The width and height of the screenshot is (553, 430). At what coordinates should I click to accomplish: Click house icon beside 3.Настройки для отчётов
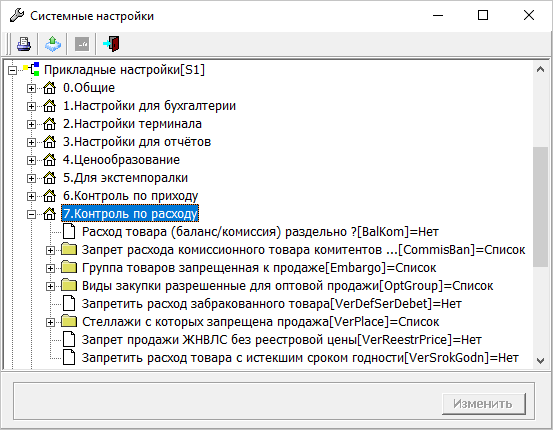pos(49,141)
